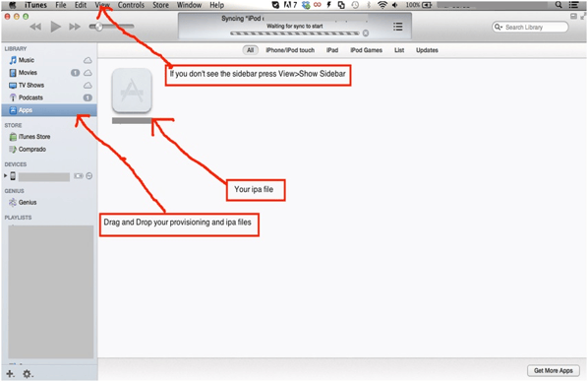Image resolution: width=588 pixels, height=382 pixels.
Task: Select the iPhone/iPod touch tab
Action: coord(290,50)
